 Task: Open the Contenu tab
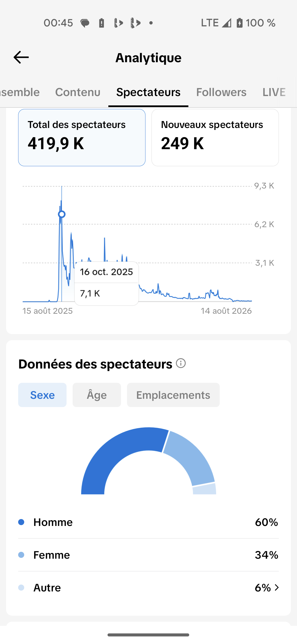click(78, 92)
